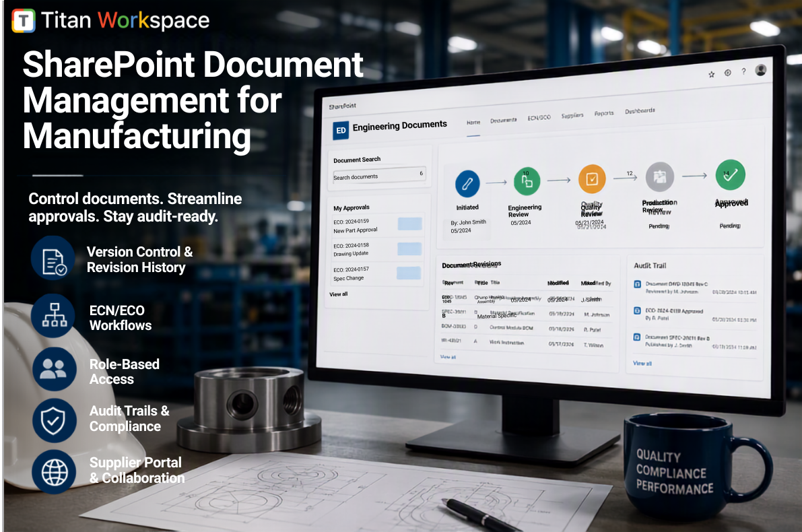Screen dimensions: 802x532
Task: Open the Home tab
Action: click(x=473, y=123)
